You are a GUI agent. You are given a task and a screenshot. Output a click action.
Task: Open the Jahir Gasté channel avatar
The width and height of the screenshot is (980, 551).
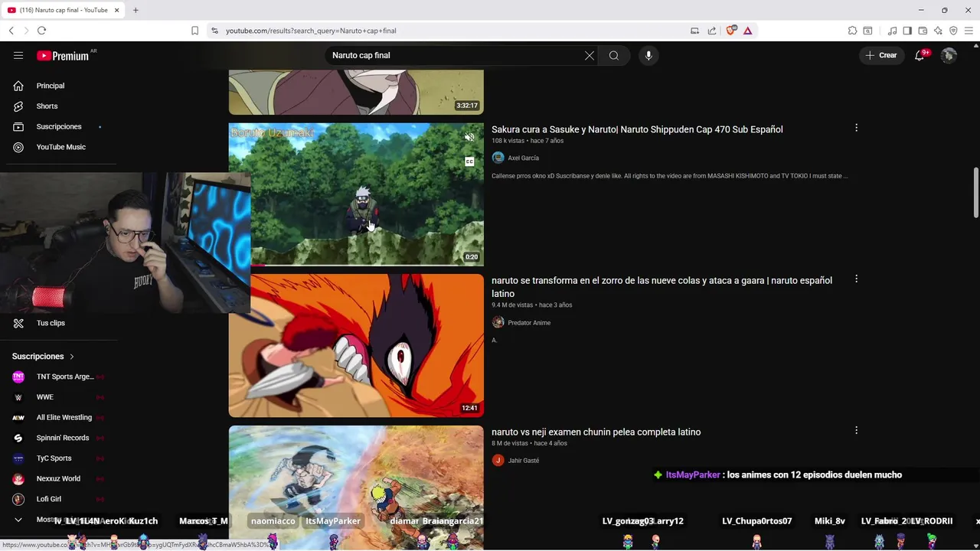498,460
